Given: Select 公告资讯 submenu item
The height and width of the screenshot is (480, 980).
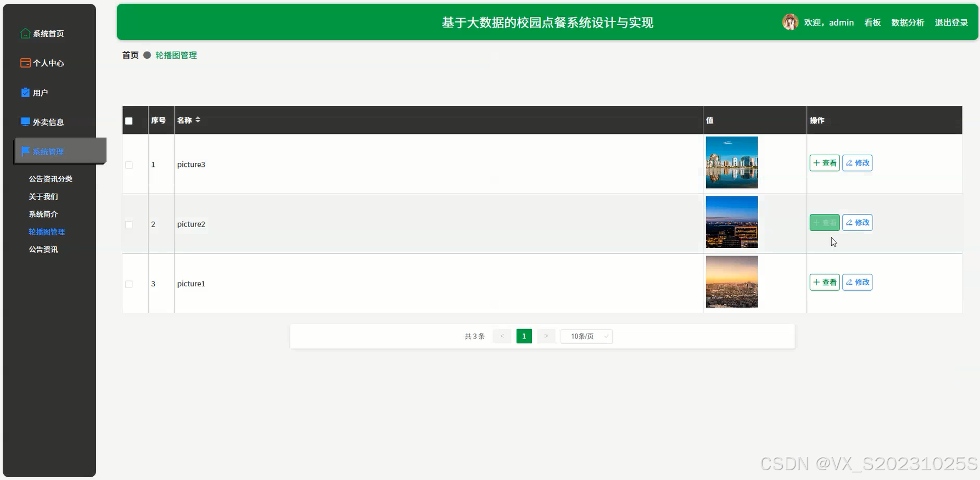Looking at the screenshot, I should (43, 249).
